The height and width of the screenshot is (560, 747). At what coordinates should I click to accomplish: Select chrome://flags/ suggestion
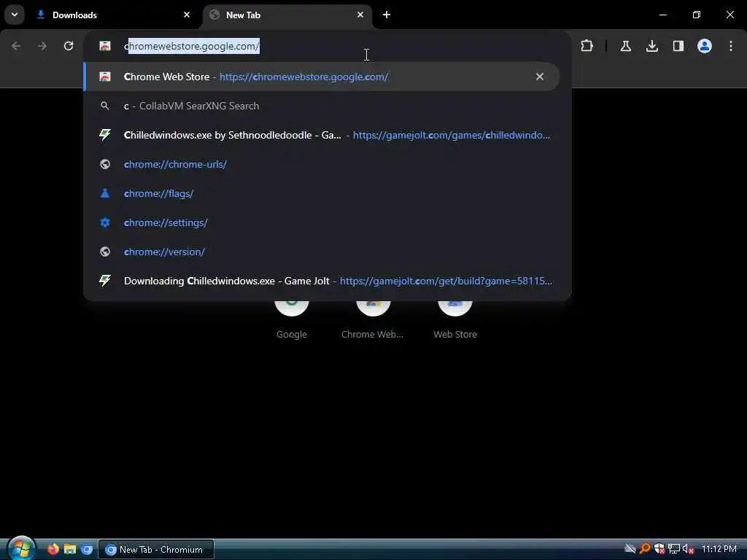click(x=322, y=193)
